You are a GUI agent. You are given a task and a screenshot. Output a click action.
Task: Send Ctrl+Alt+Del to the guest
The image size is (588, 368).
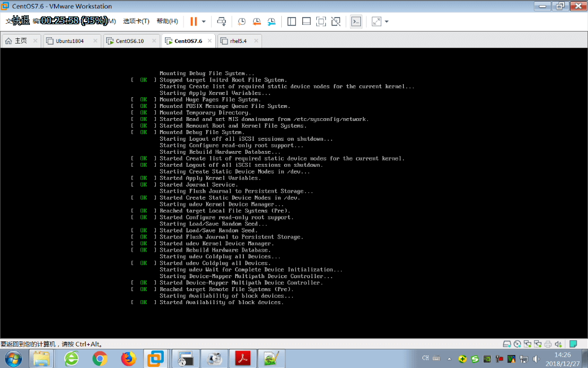(x=221, y=21)
